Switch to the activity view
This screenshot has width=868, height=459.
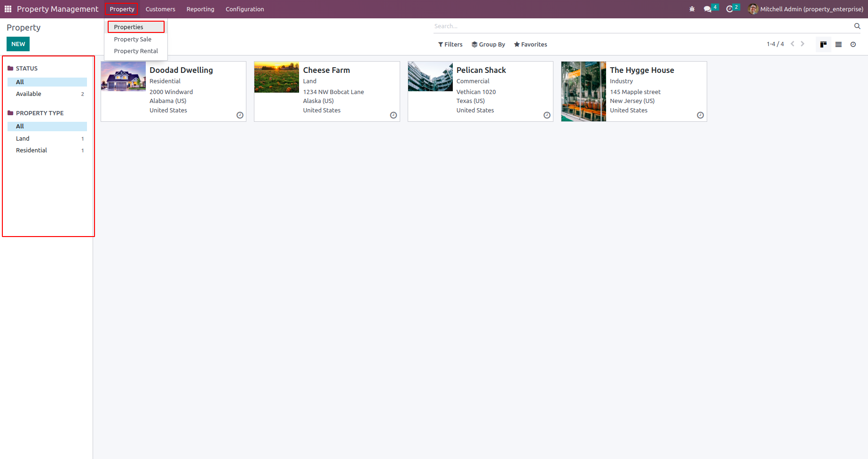tap(853, 44)
